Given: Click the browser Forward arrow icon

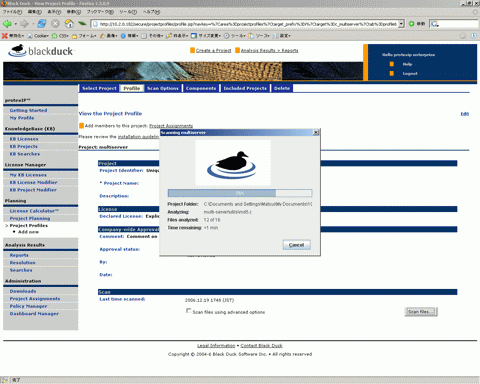Looking at the screenshot, I should click(24, 24).
